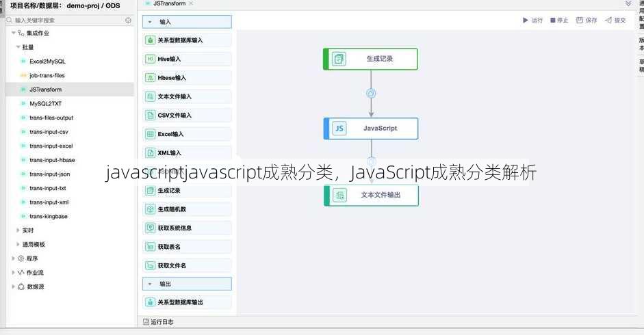Open trans-input-txt job
The image size is (644, 335).
48,188
